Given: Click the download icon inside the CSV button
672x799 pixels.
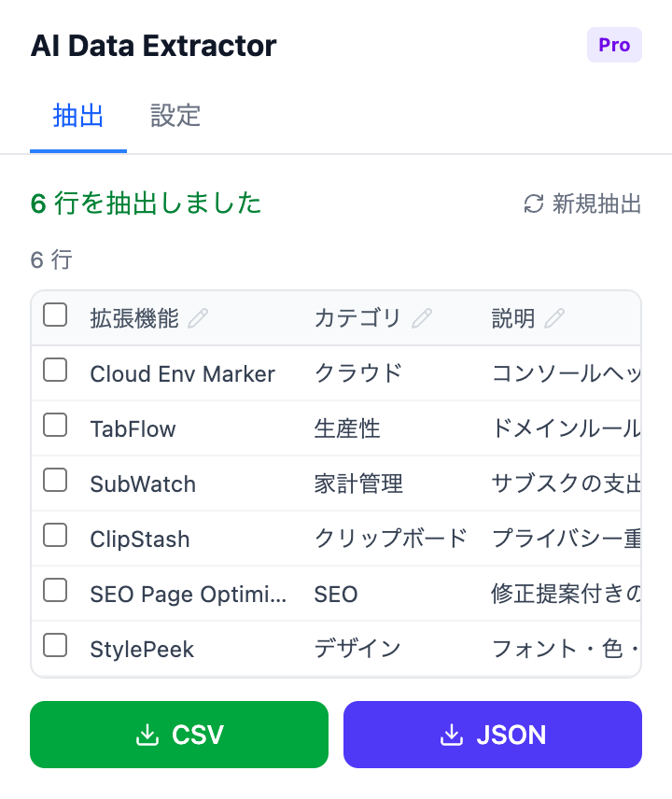Looking at the screenshot, I should [147, 735].
